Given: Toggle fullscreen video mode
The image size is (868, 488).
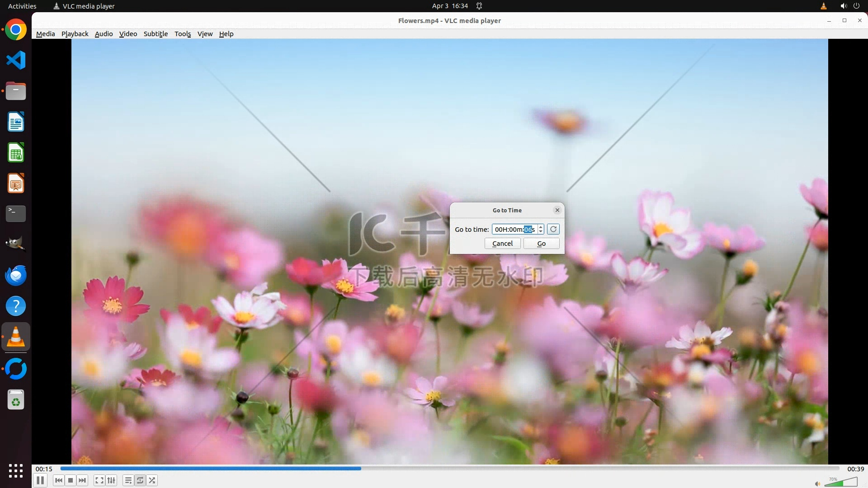Looking at the screenshot, I should click(x=99, y=480).
